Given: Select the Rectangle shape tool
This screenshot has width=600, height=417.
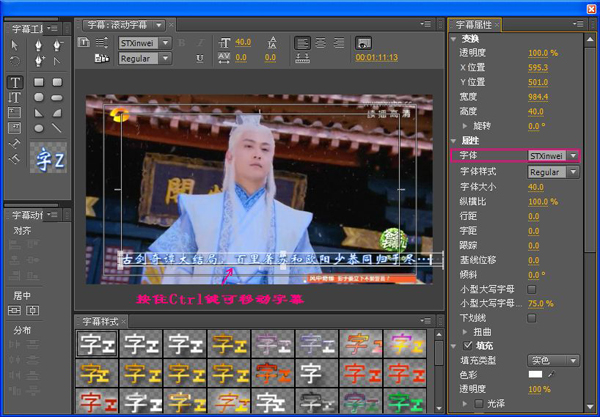Looking at the screenshot, I should [39, 82].
